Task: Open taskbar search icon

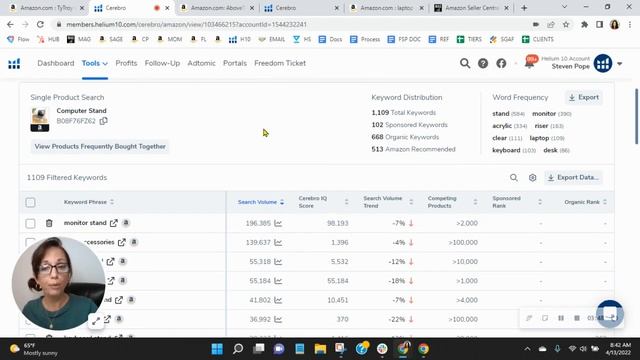Action: (x=238, y=349)
